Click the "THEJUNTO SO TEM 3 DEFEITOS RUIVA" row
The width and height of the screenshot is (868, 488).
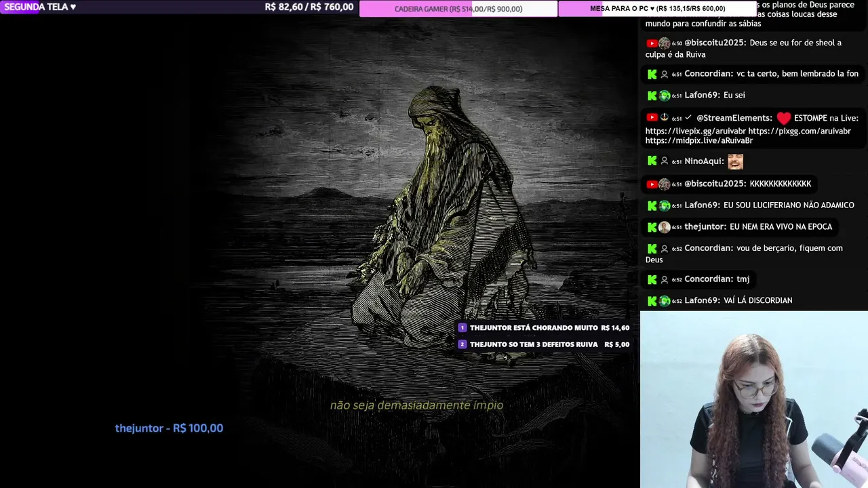[544, 344]
